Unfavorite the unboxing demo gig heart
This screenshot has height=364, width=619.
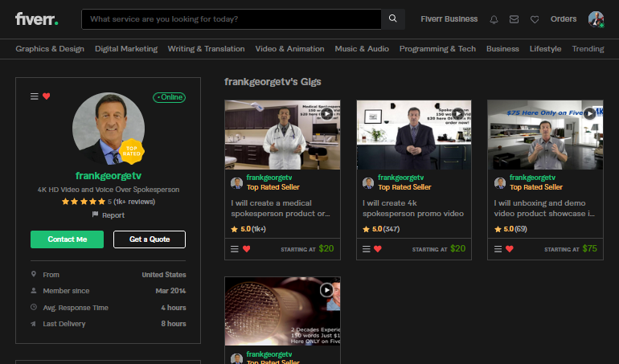point(510,249)
